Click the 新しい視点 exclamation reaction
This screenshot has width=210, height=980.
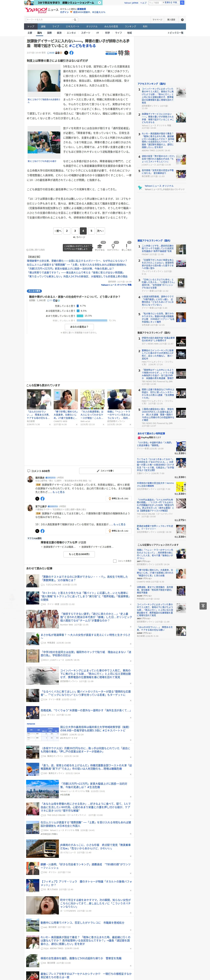(127, 246)
